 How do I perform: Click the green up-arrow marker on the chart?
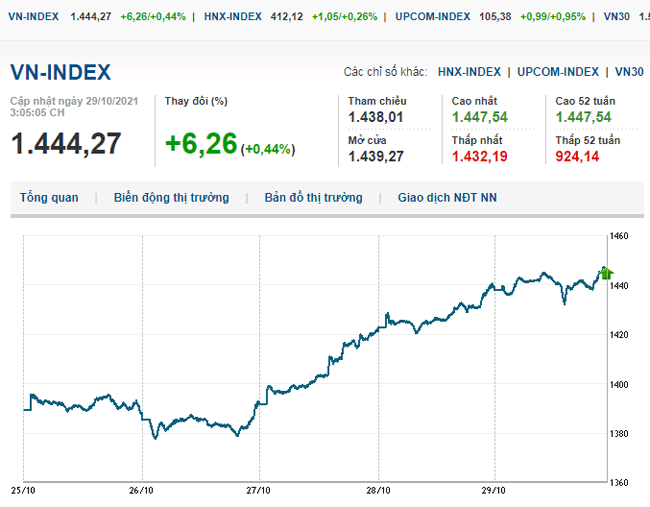click(x=606, y=272)
